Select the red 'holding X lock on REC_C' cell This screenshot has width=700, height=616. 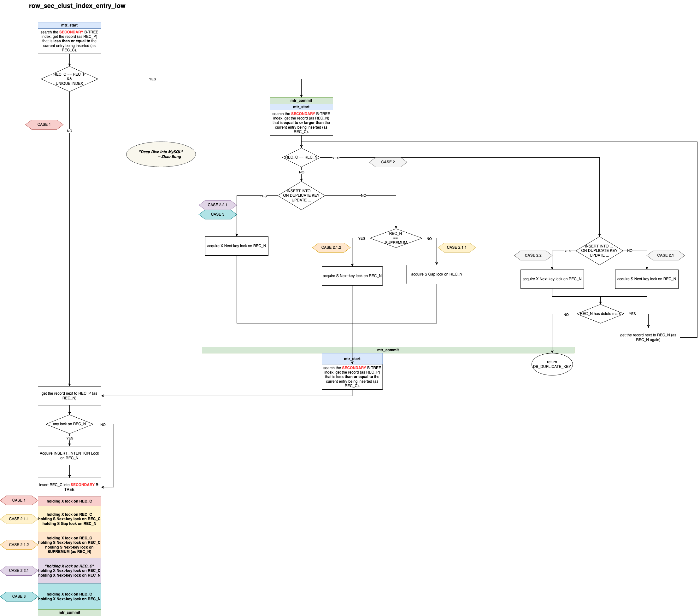pyautogui.click(x=69, y=501)
